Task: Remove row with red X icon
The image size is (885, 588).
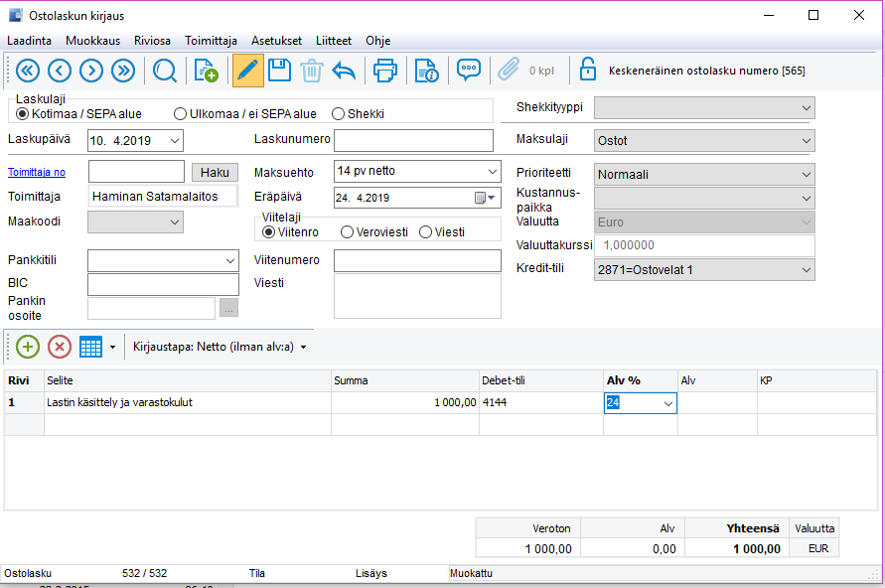Action: pos(60,347)
